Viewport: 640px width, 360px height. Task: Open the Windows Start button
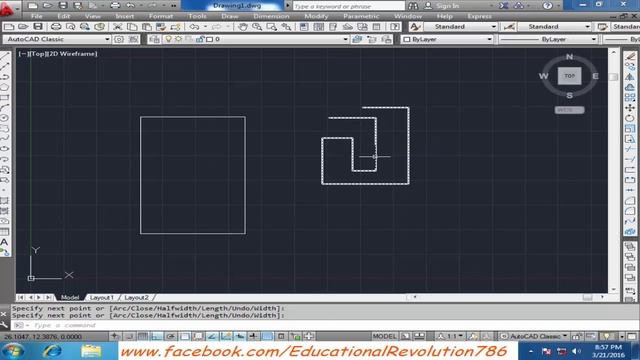pos(13,351)
